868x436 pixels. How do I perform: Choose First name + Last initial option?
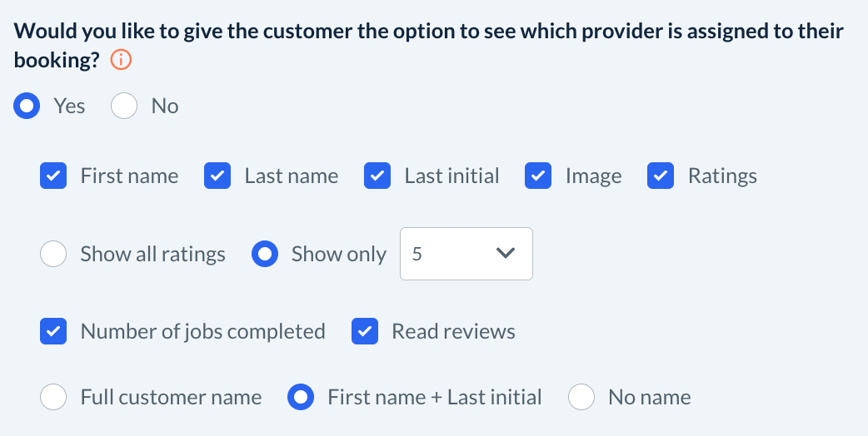(301, 398)
